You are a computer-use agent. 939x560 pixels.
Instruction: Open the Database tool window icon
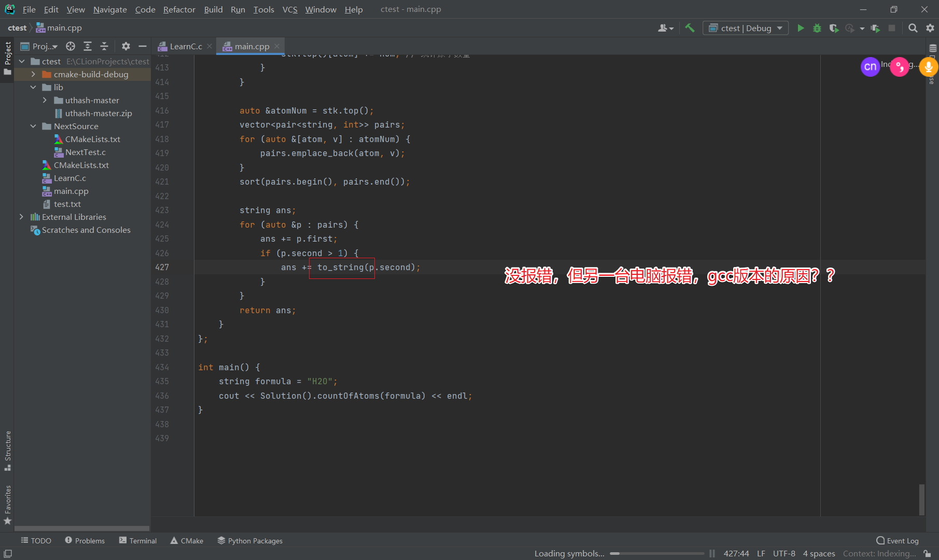coord(932,48)
